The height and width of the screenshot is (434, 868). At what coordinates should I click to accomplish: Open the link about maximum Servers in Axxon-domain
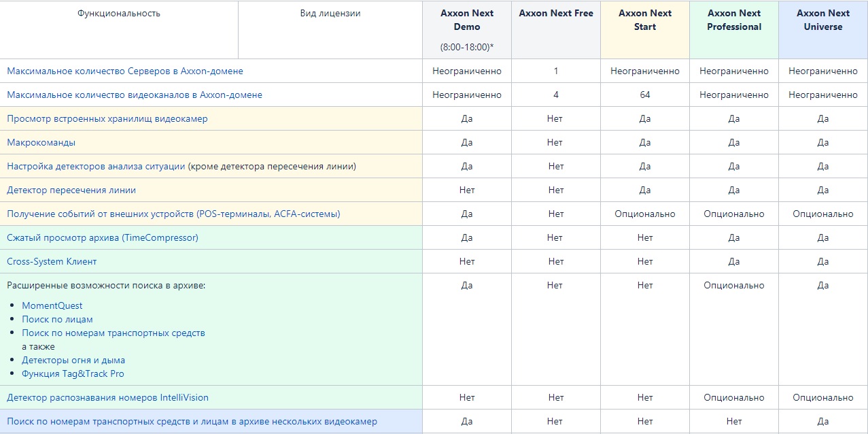coord(125,71)
